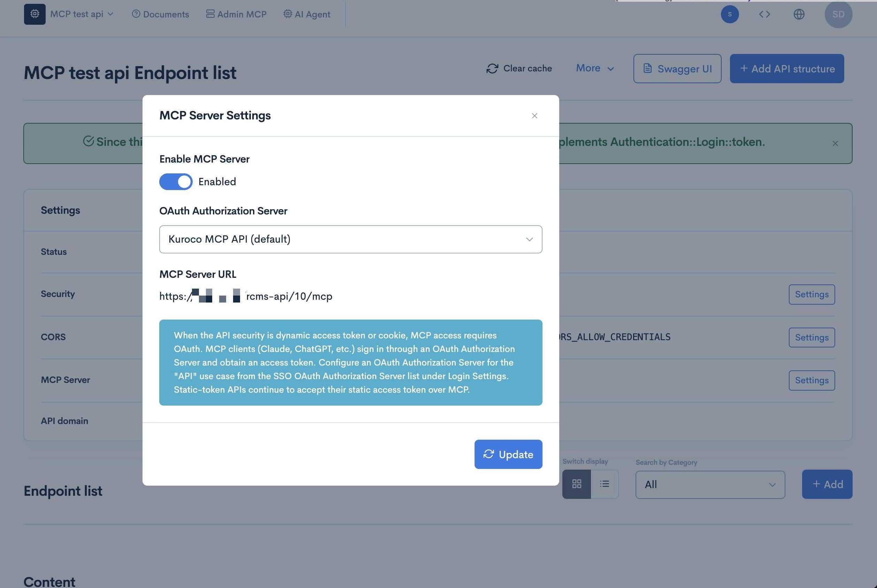Open the Admin MCP menu item
The image size is (877, 588).
[236, 14]
